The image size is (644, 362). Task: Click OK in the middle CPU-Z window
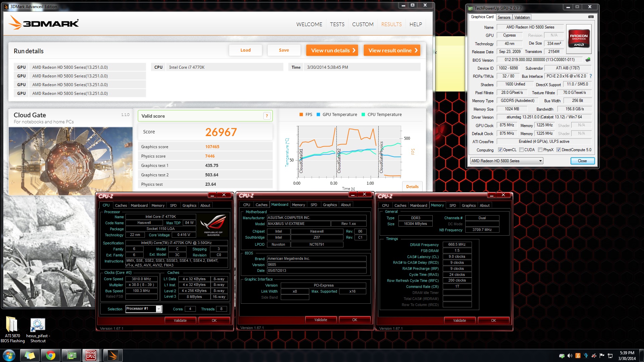pos(355,320)
